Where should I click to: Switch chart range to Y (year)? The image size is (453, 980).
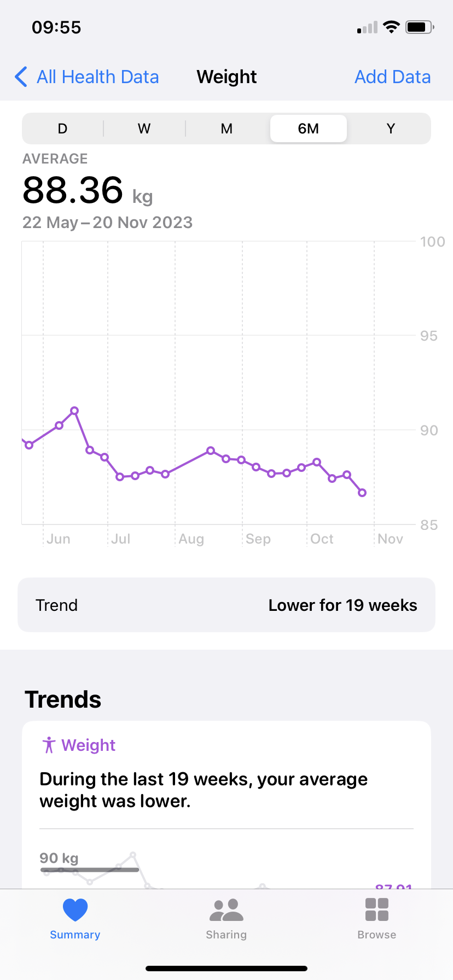tap(391, 129)
